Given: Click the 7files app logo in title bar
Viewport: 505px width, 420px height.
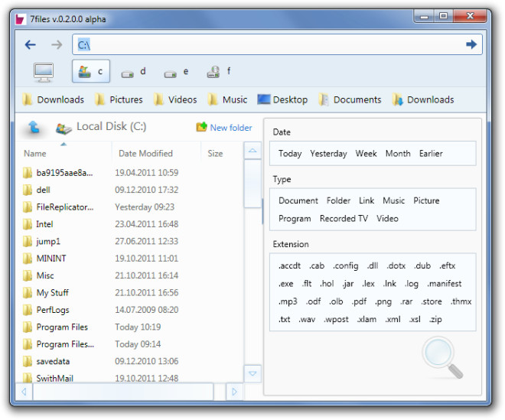Looking at the screenshot, I should click(x=20, y=19).
